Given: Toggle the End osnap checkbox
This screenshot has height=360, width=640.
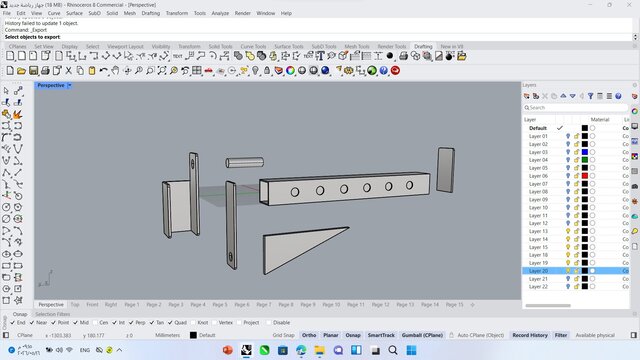Looking at the screenshot, I should pyautogui.click(x=12, y=322).
